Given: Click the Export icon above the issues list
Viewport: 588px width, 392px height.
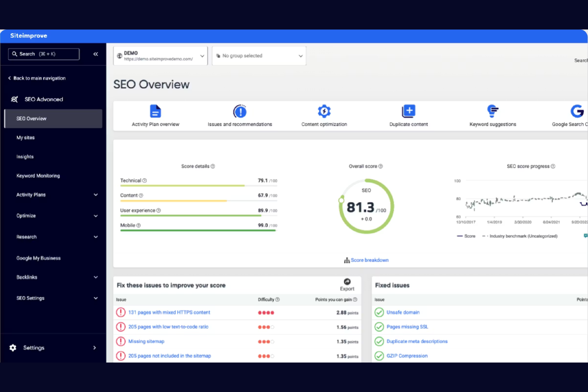Looking at the screenshot, I should pyautogui.click(x=347, y=282).
